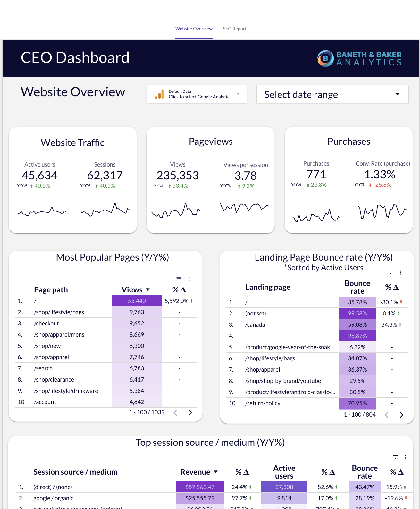Click the Sessions sparkline chart

pyautogui.click(x=105, y=209)
